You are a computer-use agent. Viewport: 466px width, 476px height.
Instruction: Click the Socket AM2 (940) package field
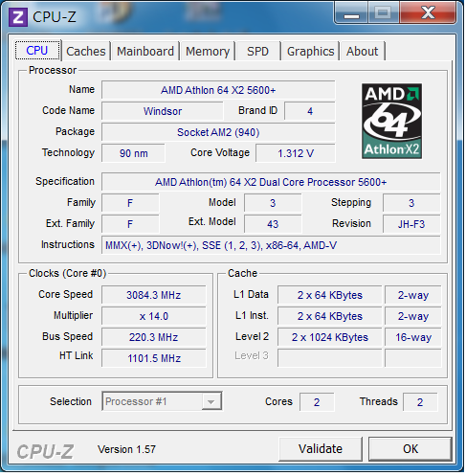pyautogui.click(x=218, y=132)
